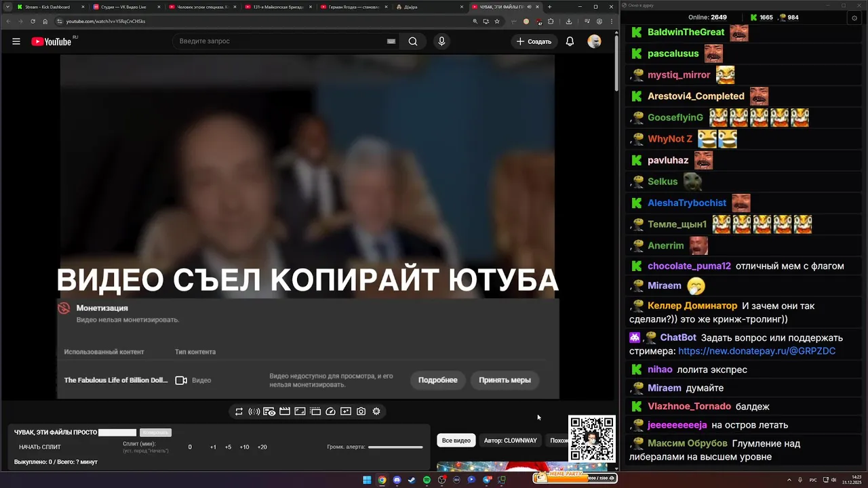Click username chocolate_puma12 in chat
This screenshot has width=868, height=488.
tap(689, 266)
